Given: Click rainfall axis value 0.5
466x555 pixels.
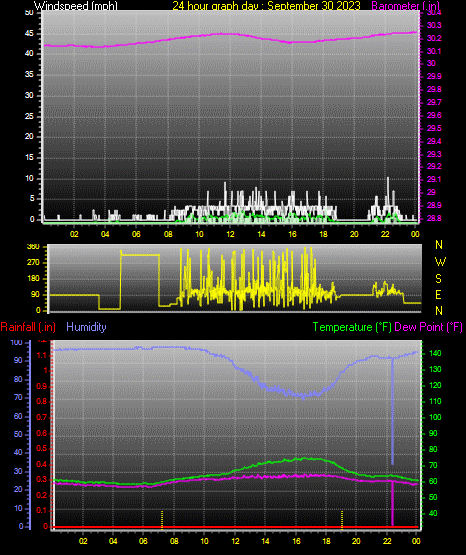Looking at the screenshot, I should [x=41, y=448].
